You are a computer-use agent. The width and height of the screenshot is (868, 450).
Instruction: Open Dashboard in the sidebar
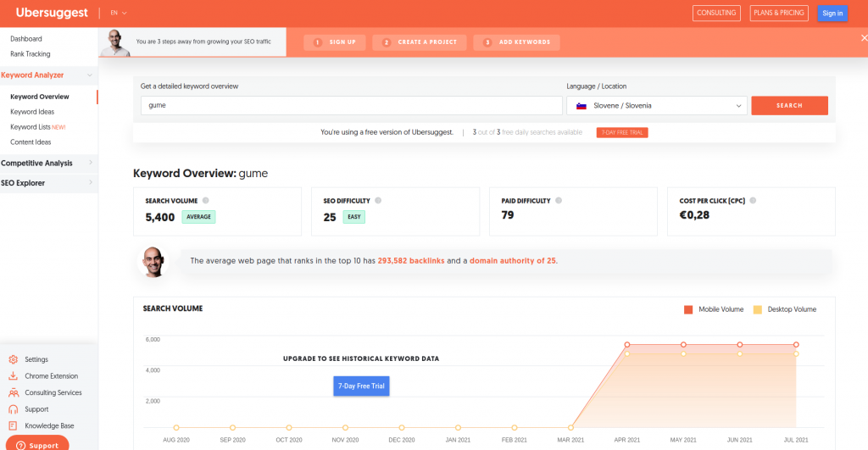click(x=26, y=39)
